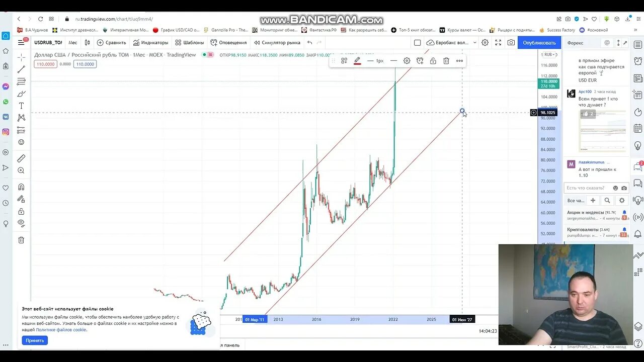Viewport: 644px width, 362px height.
Task: Add an alert on the selected drawing
Action: click(x=420, y=61)
